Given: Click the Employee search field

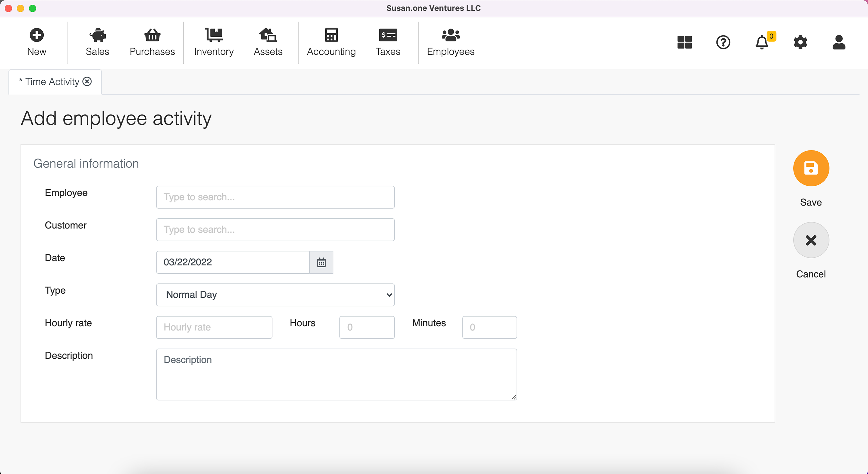Looking at the screenshot, I should (x=275, y=197).
